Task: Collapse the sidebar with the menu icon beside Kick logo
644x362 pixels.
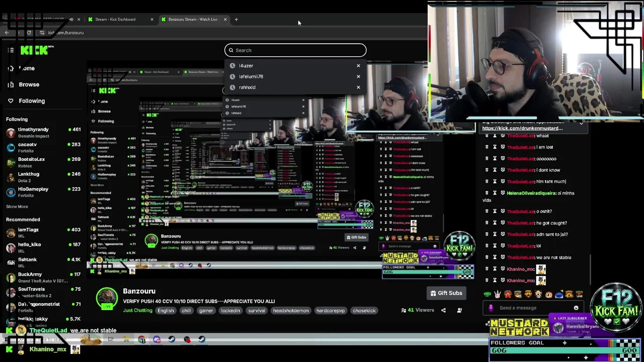Action: pyautogui.click(x=11, y=50)
